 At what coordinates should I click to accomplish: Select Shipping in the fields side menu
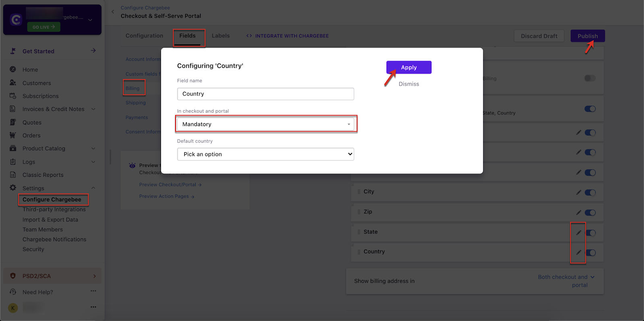click(136, 103)
